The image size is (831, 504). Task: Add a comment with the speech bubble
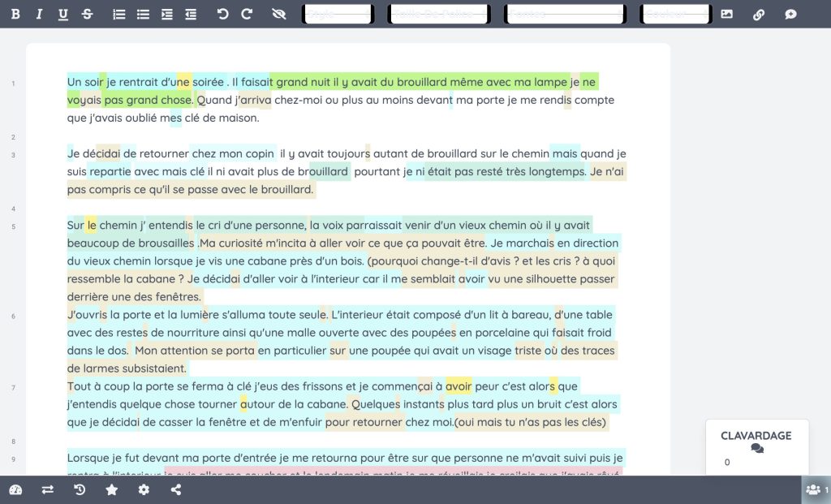tap(790, 14)
